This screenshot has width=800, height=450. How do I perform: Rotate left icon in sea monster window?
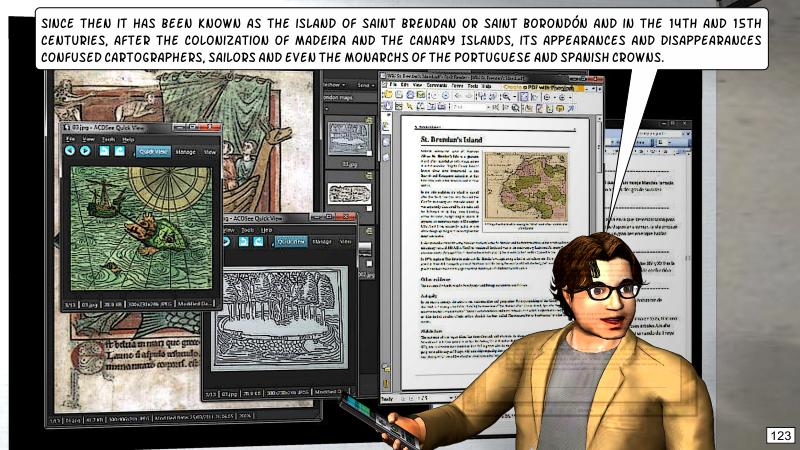[104, 151]
